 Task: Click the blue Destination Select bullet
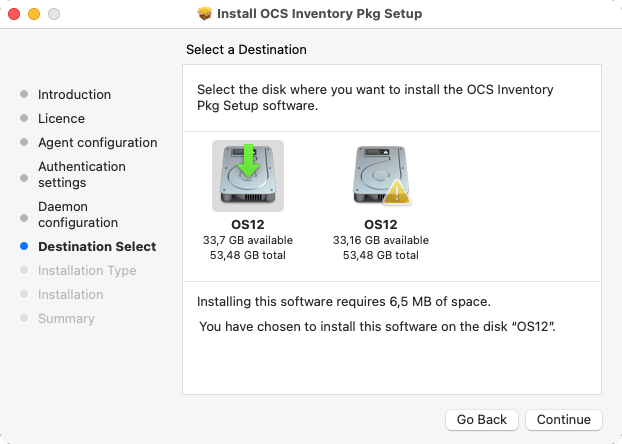tap(24, 246)
